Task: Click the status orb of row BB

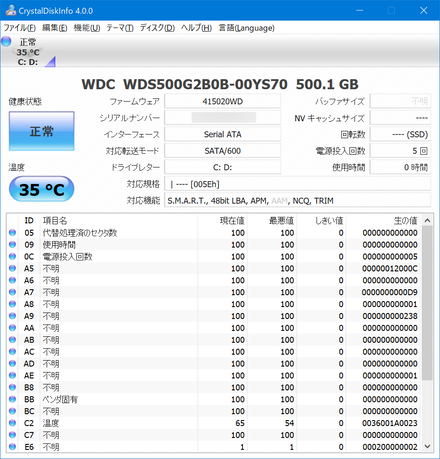Action: tap(13, 399)
